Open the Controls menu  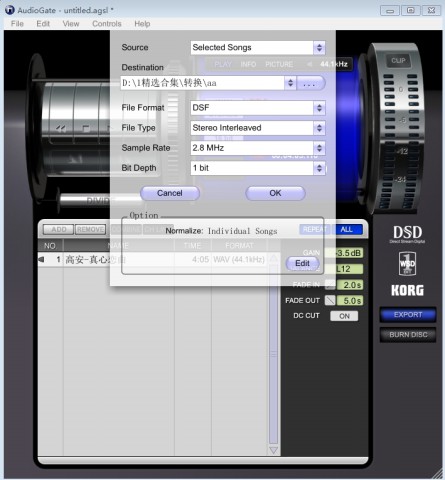coord(107,24)
